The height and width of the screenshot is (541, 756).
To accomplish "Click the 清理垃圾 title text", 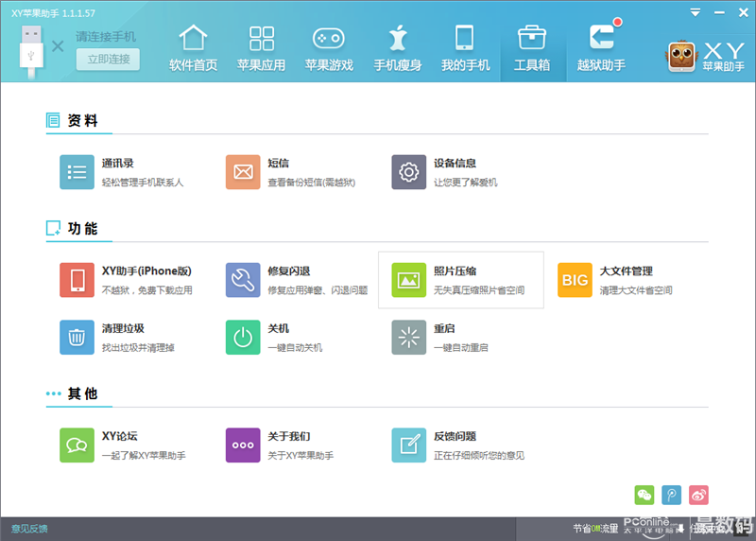I will 123,328.
